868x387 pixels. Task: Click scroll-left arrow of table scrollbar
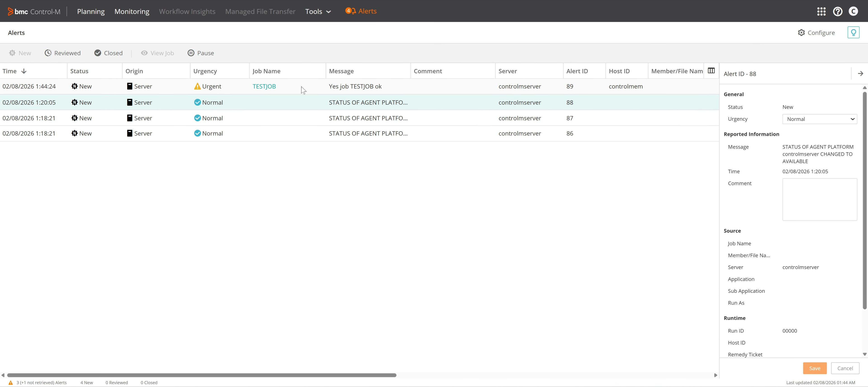(x=3, y=375)
